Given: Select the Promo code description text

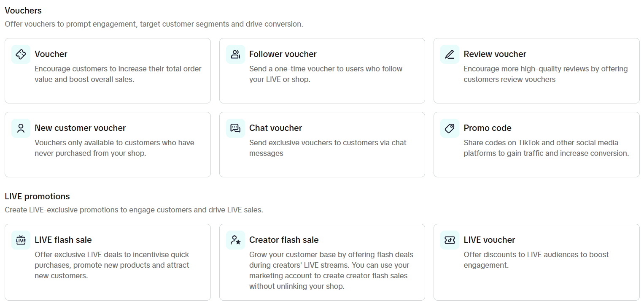Looking at the screenshot, I should coord(546,148).
